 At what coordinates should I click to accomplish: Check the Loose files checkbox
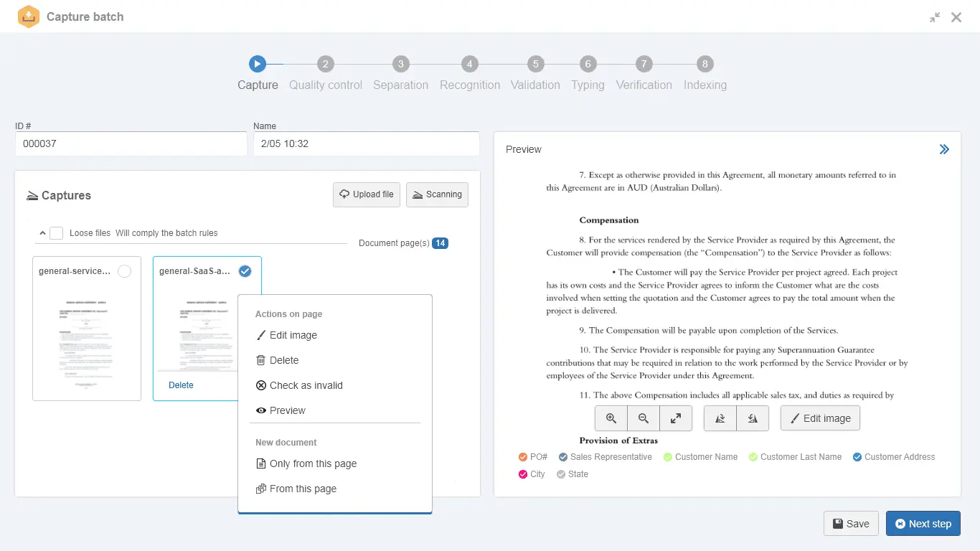[57, 233]
